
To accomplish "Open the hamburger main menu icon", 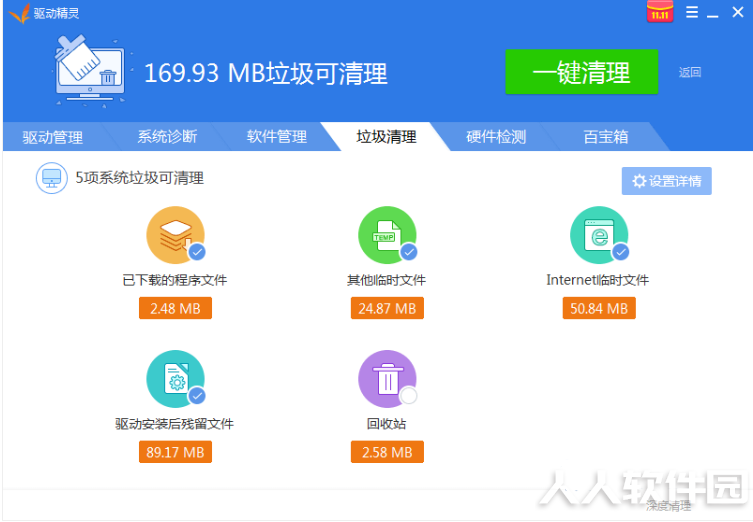I will coord(692,12).
